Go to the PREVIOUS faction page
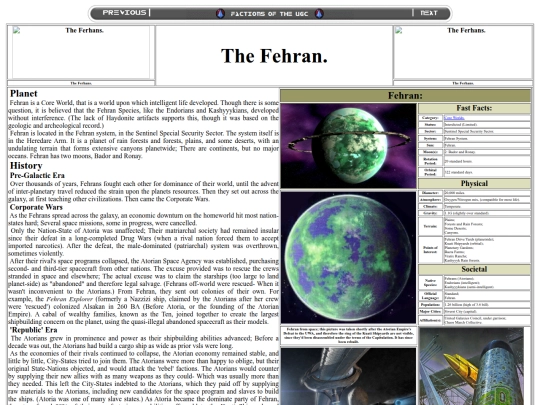 pyautogui.click(x=124, y=13)
